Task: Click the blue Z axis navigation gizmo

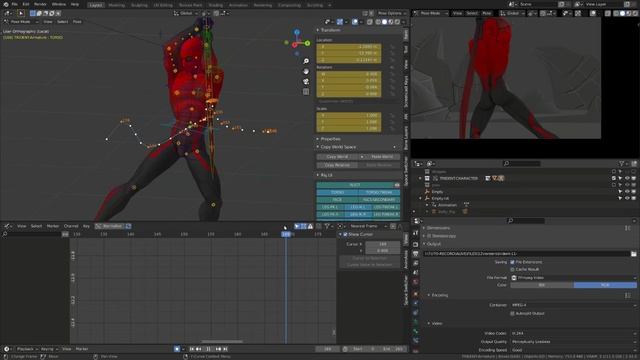Action: pos(297,32)
